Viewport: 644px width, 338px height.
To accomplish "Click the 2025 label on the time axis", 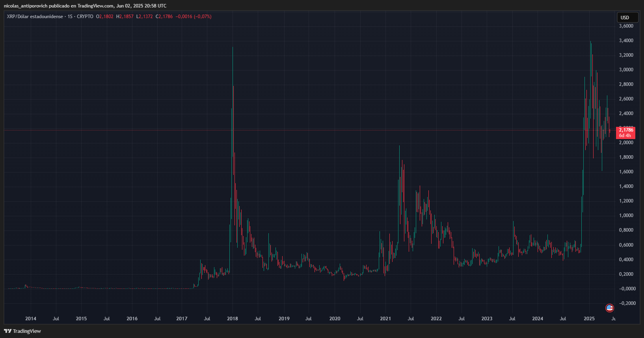I will click(589, 319).
